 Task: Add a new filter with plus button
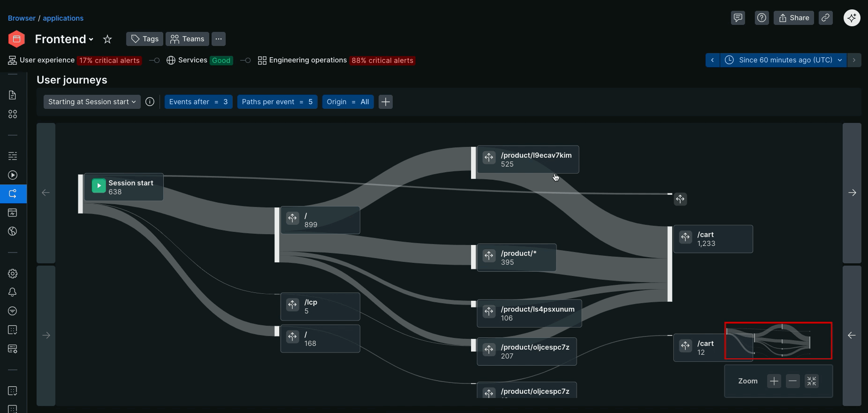pos(386,102)
